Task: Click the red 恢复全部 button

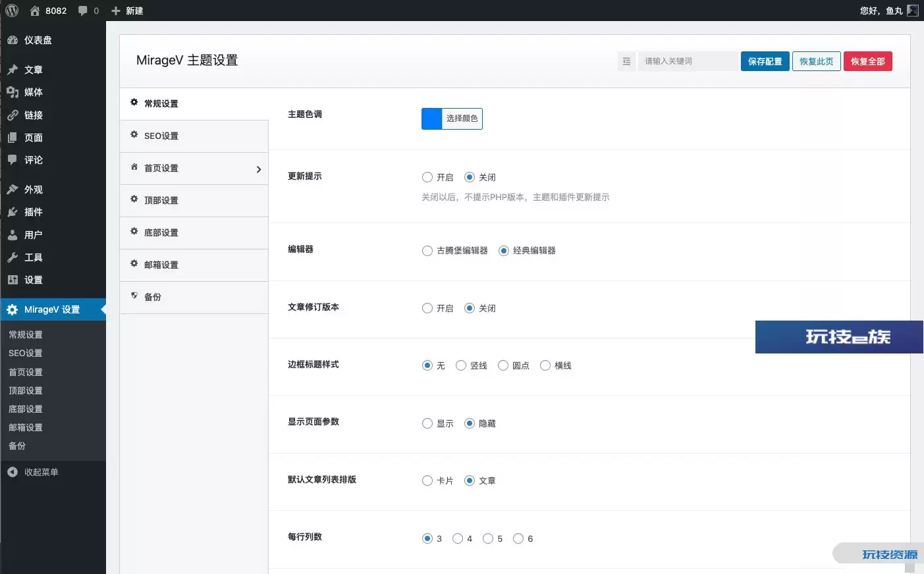Action: (868, 61)
